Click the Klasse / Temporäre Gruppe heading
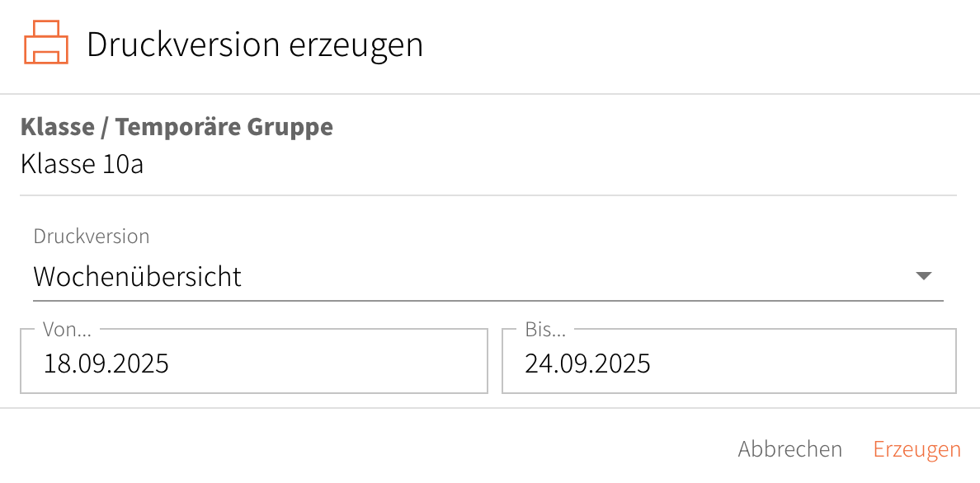 tap(177, 128)
